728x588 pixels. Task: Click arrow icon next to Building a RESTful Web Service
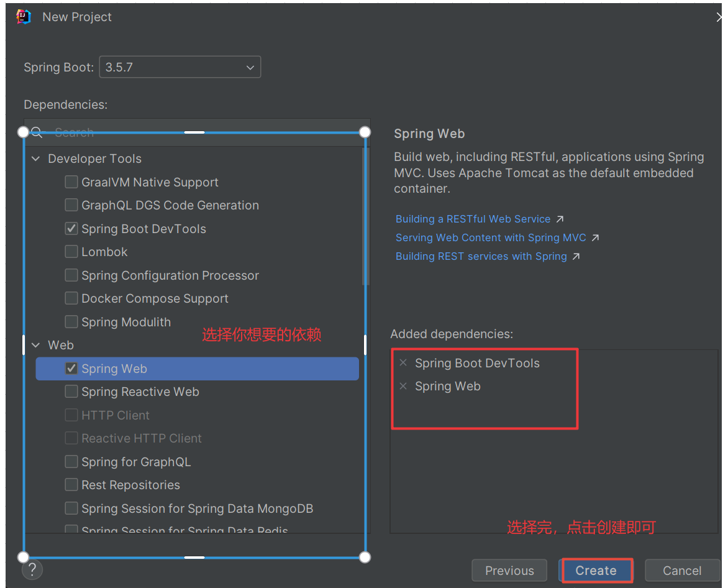[560, 219]
